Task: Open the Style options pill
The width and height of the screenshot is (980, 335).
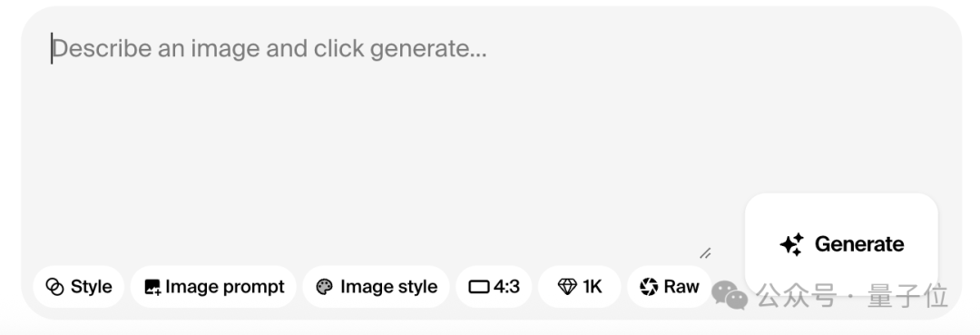Action: [x=79, y=287]
